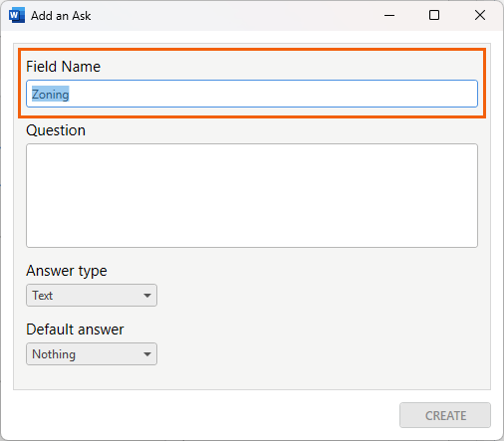This screenshot has width=504, height=441.
Task: Close the Add an Ask dialog
Action: pos(480,15)
